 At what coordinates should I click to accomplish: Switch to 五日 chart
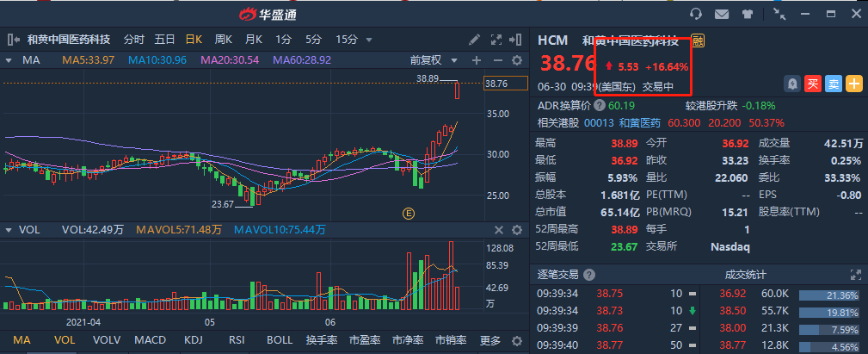pyautogui.click(x=164, y=40)
